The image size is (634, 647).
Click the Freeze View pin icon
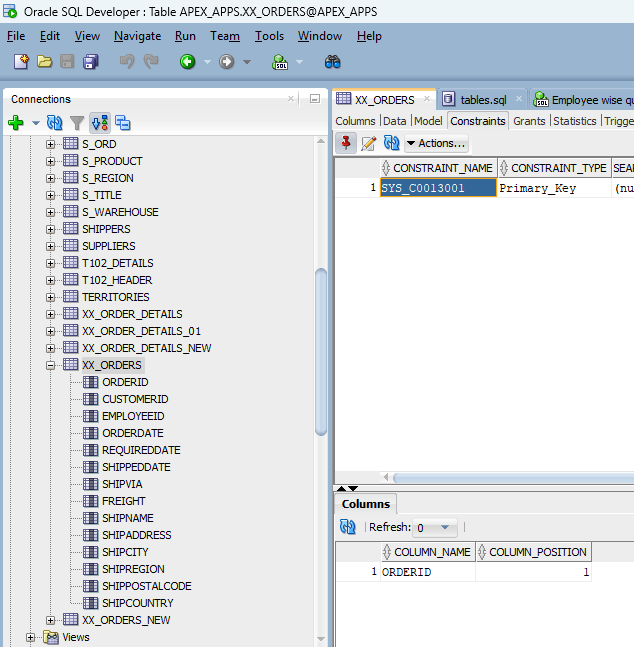pos(346,143)
